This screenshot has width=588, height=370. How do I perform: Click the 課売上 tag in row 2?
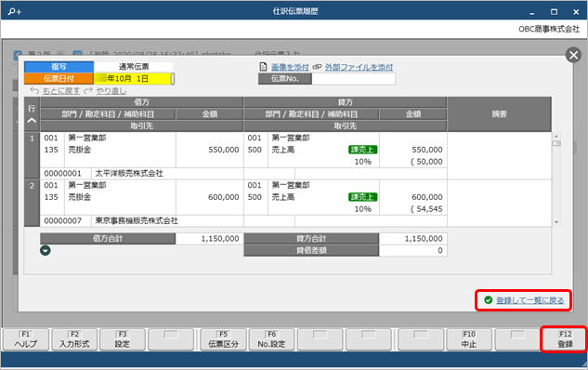coord(362,197)
